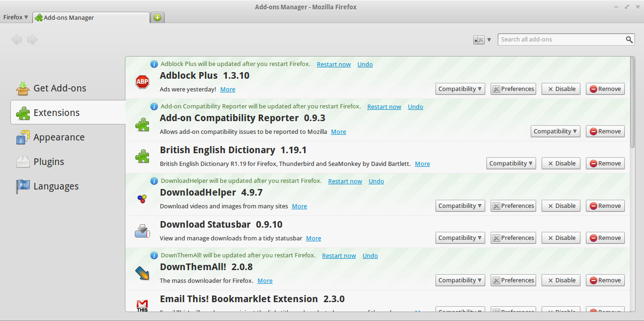This screenshot has width=644, height=321.
Task: Disable the Download Statusbar extension
Action: click(561, 238)
